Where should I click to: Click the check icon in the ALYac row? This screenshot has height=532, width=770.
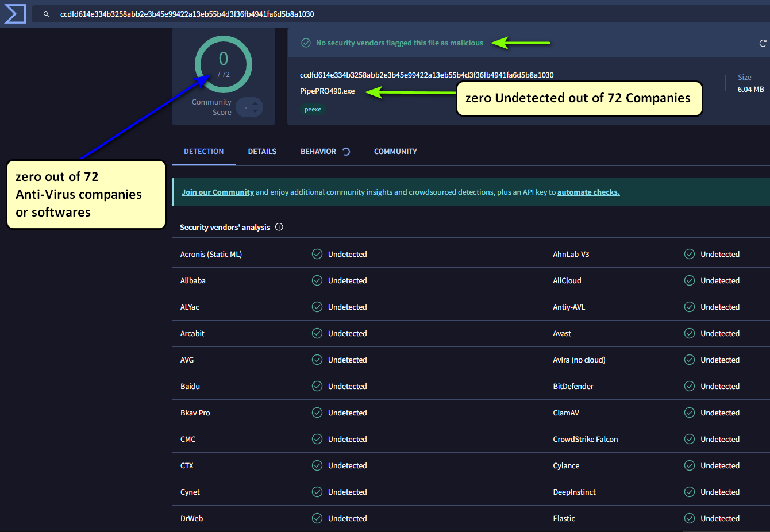click(x=317, y=307)
